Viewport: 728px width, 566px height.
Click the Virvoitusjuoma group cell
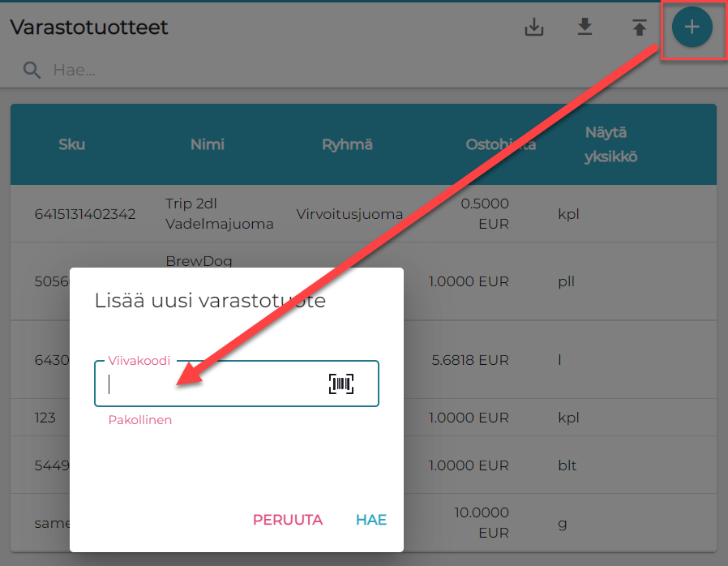click(x=349, y=214)
